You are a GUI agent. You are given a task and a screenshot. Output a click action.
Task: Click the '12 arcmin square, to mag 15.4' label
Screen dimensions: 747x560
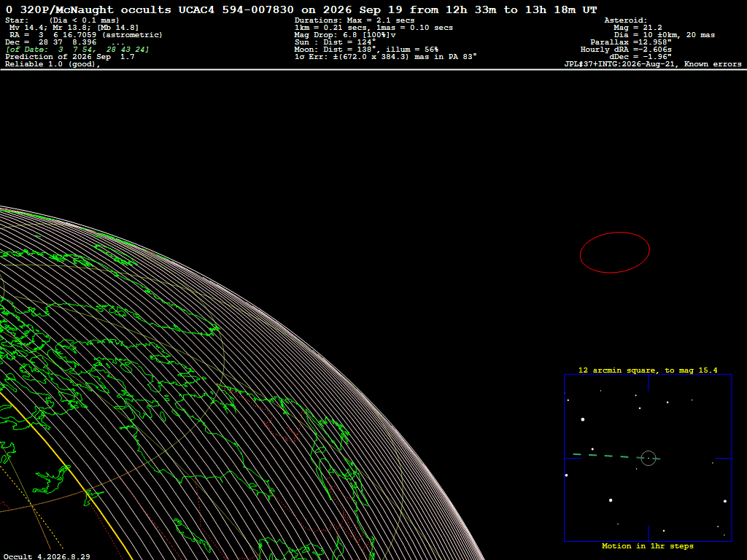pyautogui.click(x=648, y=370)
